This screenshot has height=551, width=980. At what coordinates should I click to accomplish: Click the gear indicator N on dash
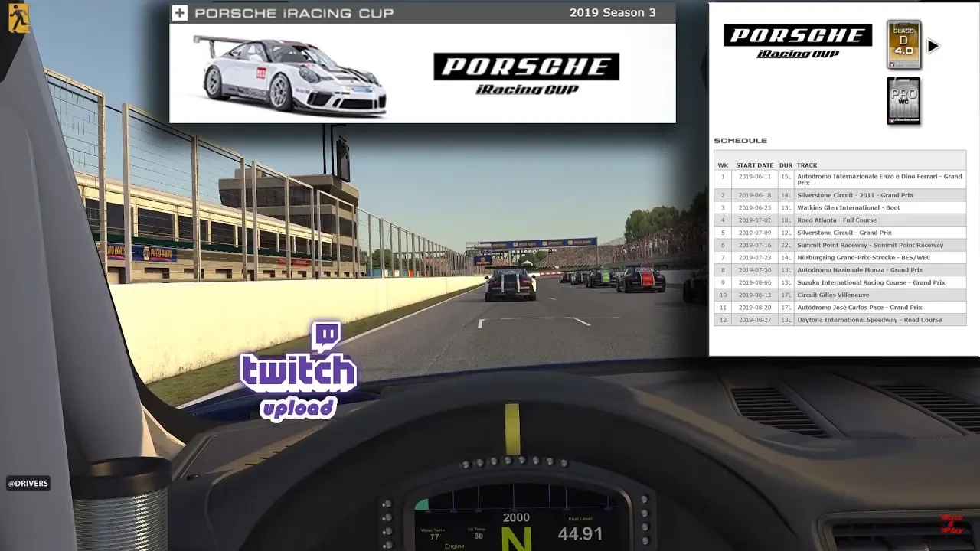click(x=515, y=540)
